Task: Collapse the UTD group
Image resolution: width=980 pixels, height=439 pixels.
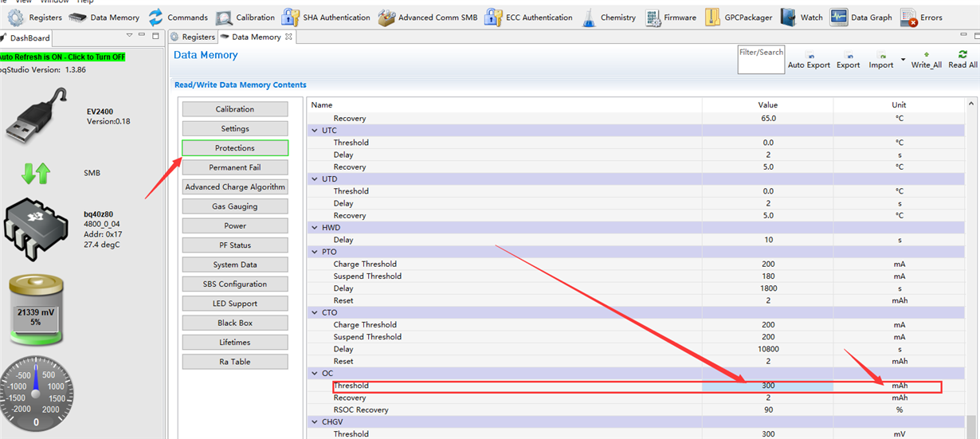Action: click(x=314, y=178)
